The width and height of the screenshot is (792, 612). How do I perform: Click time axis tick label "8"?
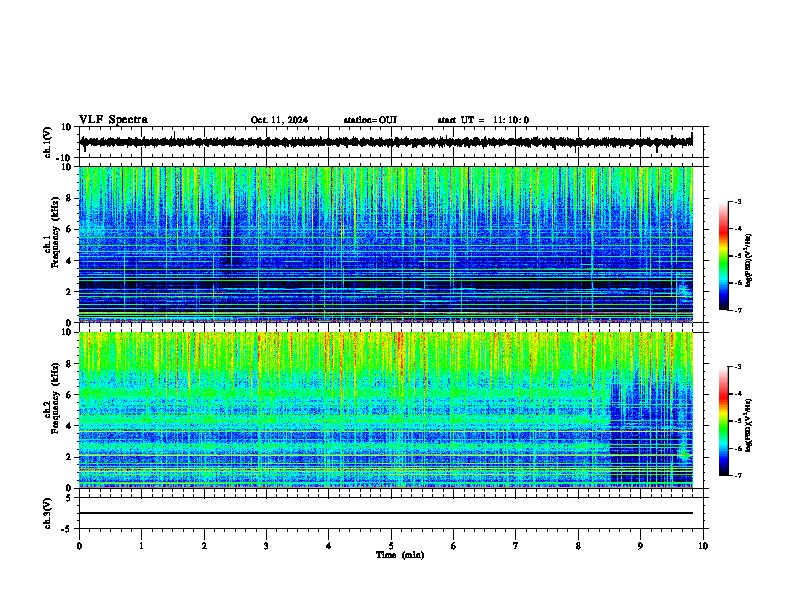578,546
